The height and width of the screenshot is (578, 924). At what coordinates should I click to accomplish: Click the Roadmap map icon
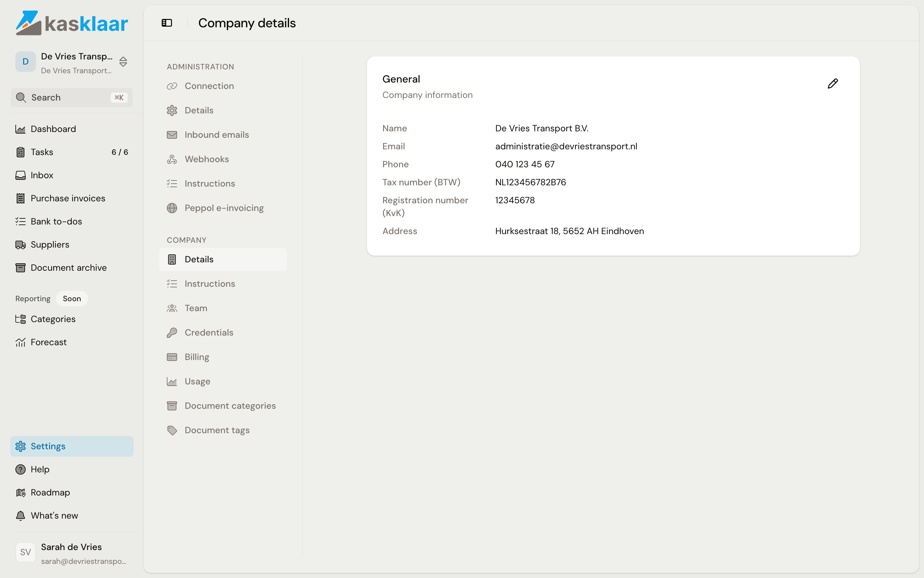pos(20,492)
